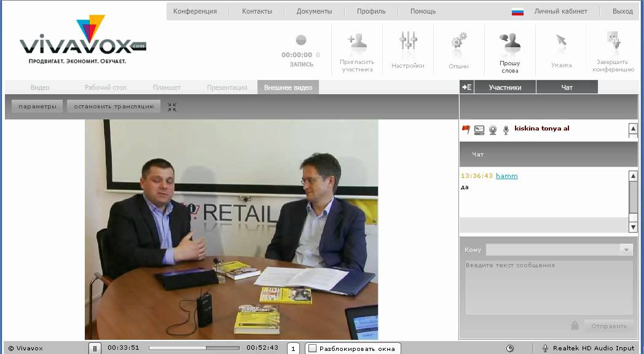Click the red flag icon beside kiskina tonya

click(x=466, y=129)
